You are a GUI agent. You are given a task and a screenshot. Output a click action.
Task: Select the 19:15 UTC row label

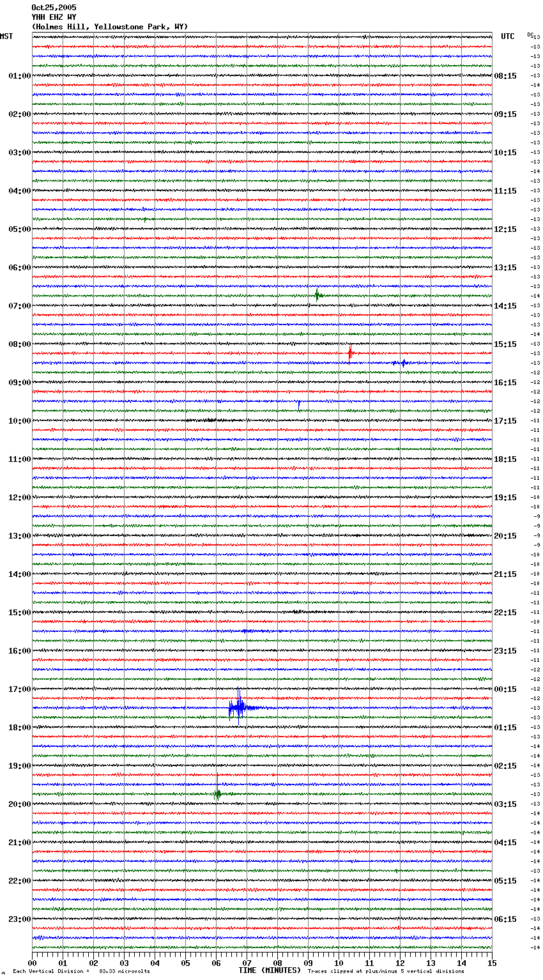pos(505,498)
